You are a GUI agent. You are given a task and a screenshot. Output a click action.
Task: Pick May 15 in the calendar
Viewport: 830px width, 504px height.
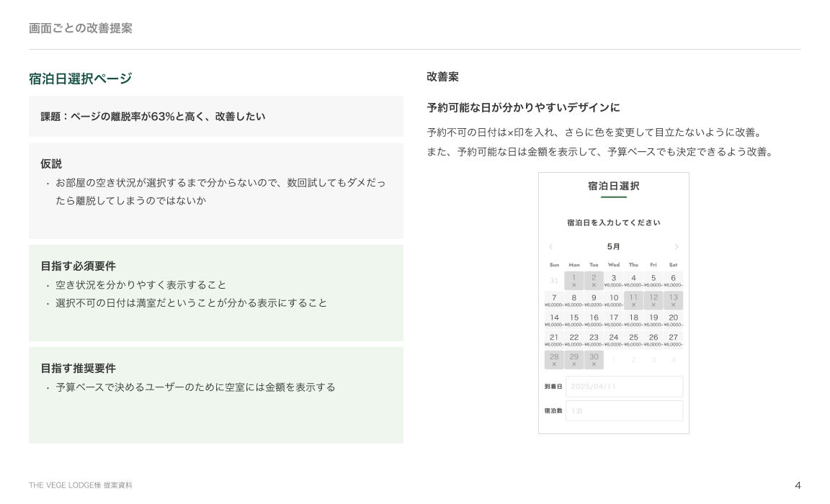[x=574, y=320]
